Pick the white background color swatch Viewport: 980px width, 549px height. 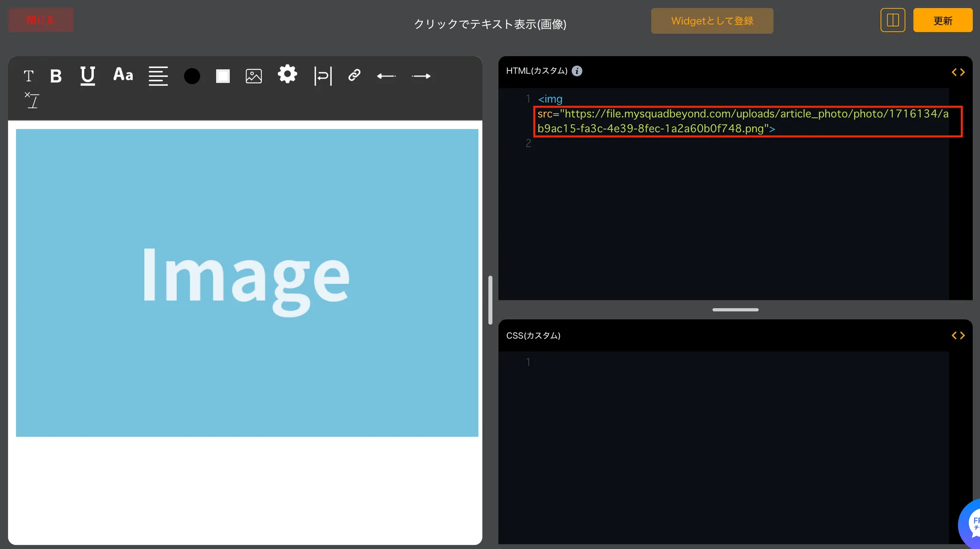[223, 76]
